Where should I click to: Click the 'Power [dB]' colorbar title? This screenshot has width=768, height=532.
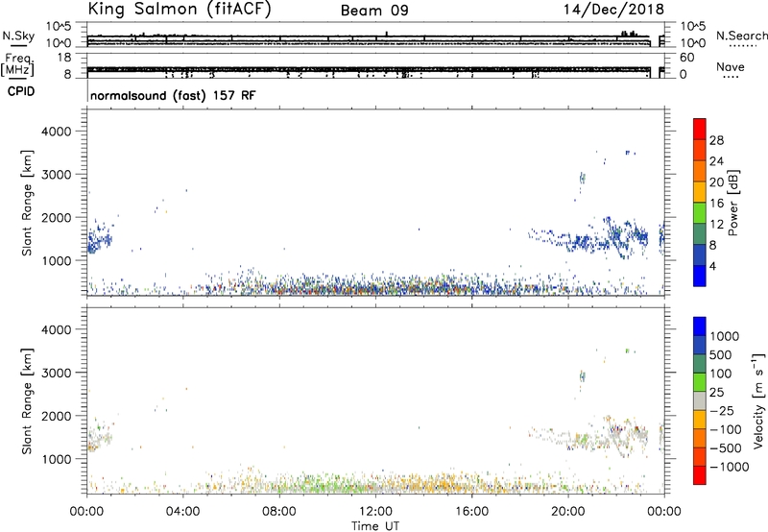coord(732,203)
